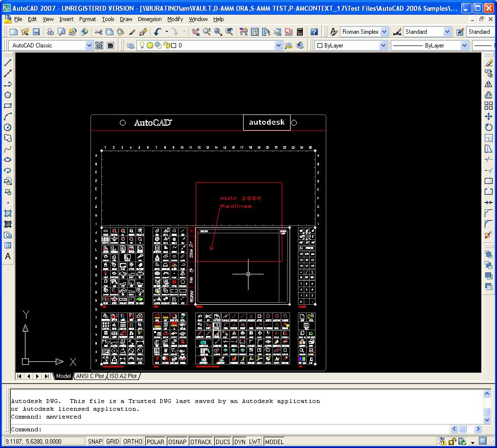497x448 pixels.
Task: Select the Mirror modify tool
Action: click(489, 84)
